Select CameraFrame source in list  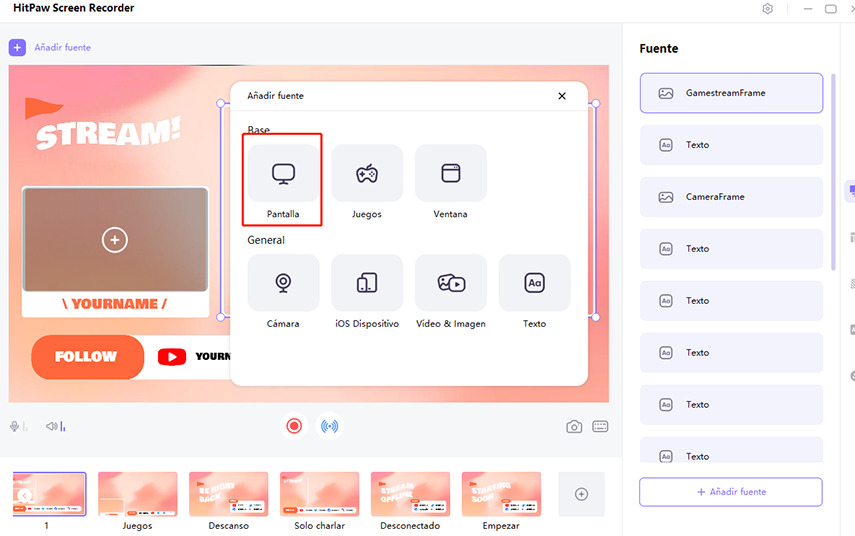click(731, 197)
